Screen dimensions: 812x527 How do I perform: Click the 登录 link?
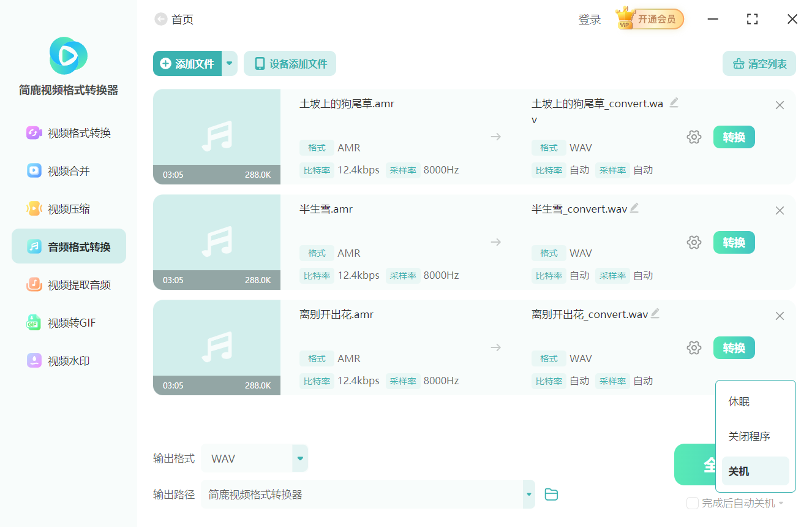click(x=590, y=20)
